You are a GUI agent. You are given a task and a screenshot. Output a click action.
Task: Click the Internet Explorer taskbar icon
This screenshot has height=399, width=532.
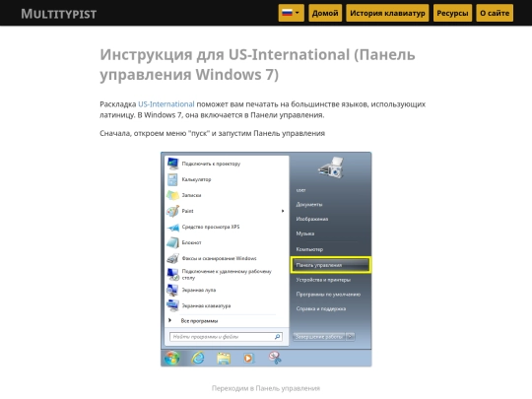click(198, 358)
